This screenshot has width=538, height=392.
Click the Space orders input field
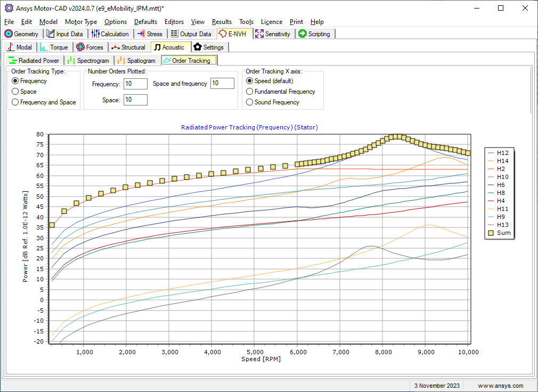click(135, 100)
